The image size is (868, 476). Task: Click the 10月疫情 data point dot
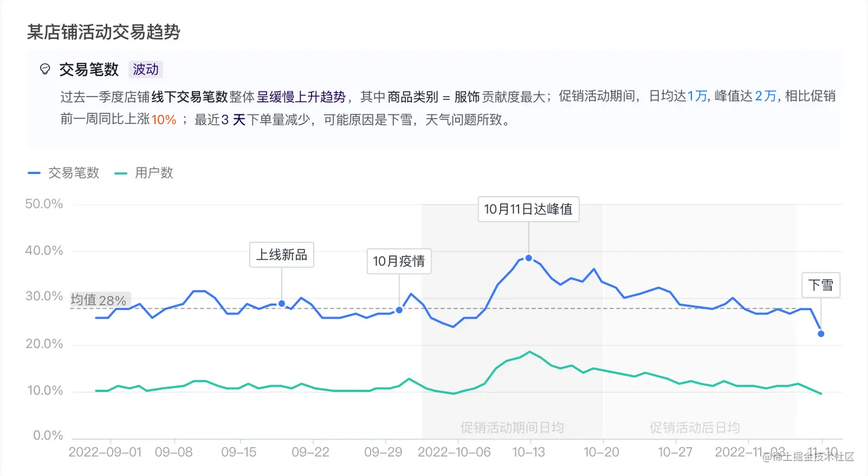coord(400,310)
